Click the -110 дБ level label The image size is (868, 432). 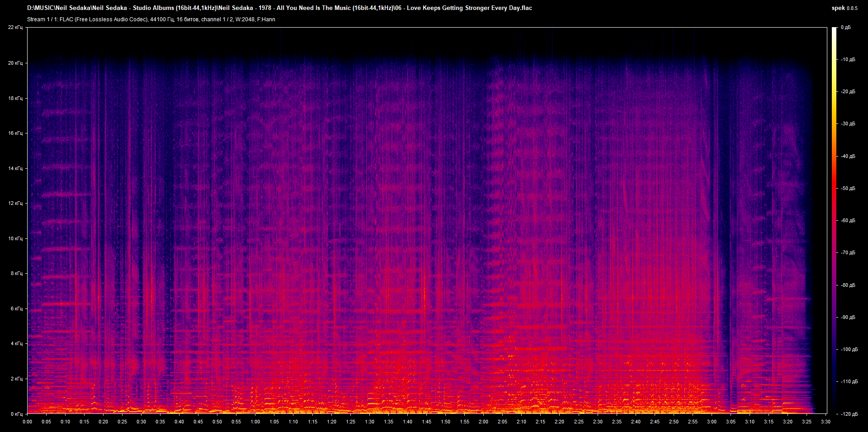click(x=849, y=382)
